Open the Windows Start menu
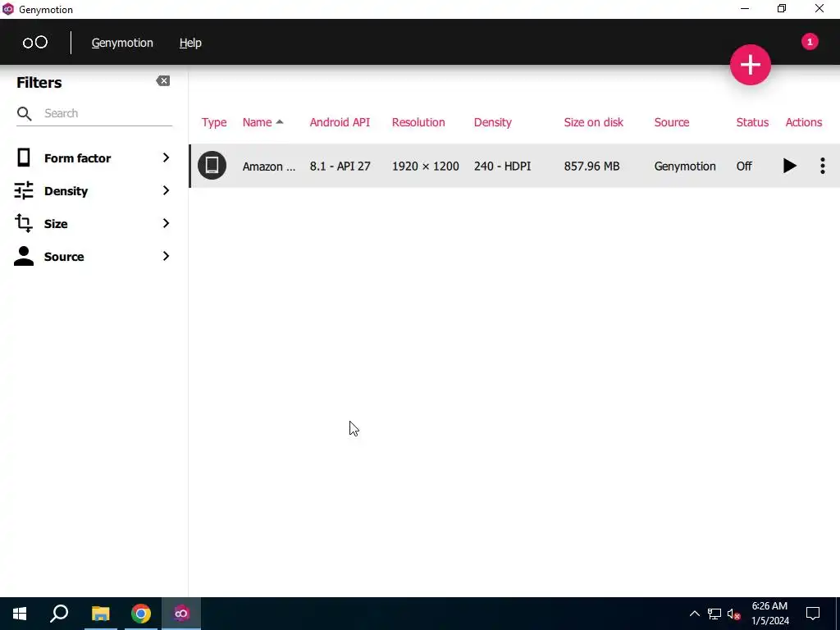The height and width of the screenshot is (630, 840). pos(20,614)
